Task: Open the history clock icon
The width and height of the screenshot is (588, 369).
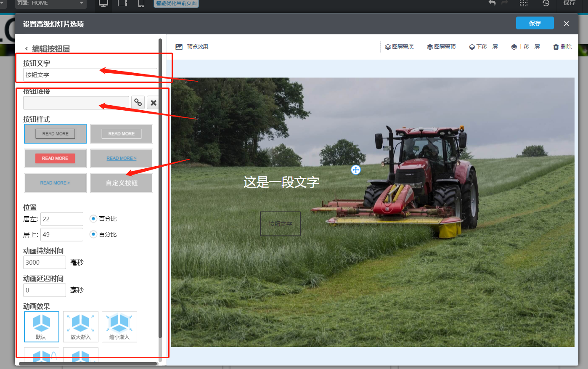Action: (546, 3)
